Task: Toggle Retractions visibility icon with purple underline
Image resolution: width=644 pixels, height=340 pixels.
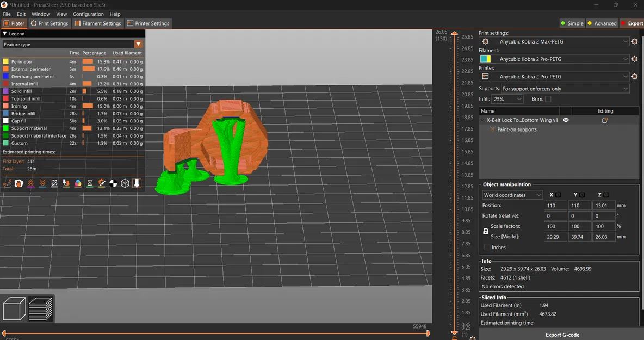Action: coord(31,183)
